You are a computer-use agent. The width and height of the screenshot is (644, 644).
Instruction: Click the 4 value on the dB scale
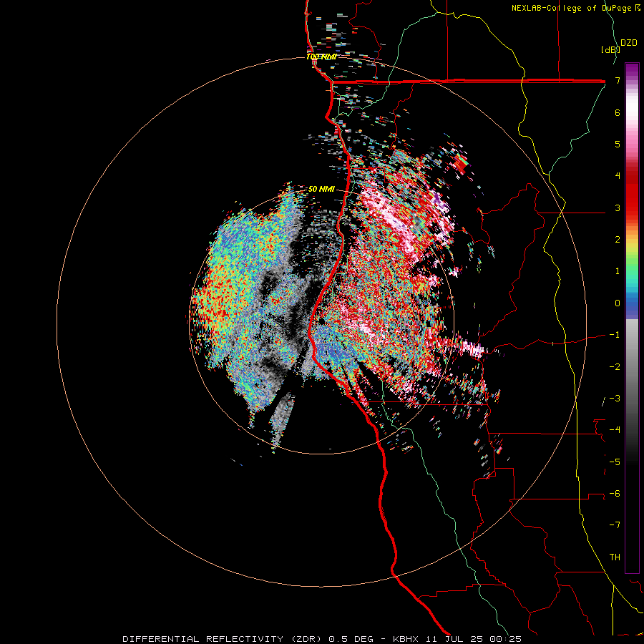tap(618, 176)
